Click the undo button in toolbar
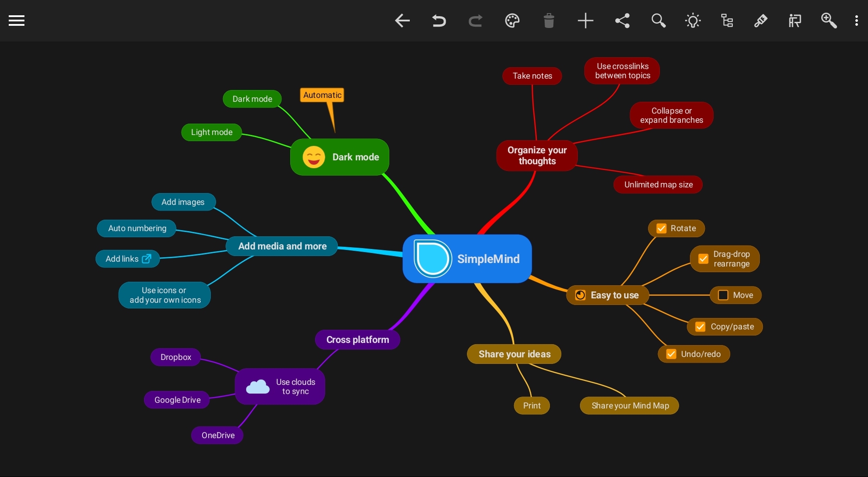Image resolution: width=868 pixels, height=477 pixels. pos(439,21)
